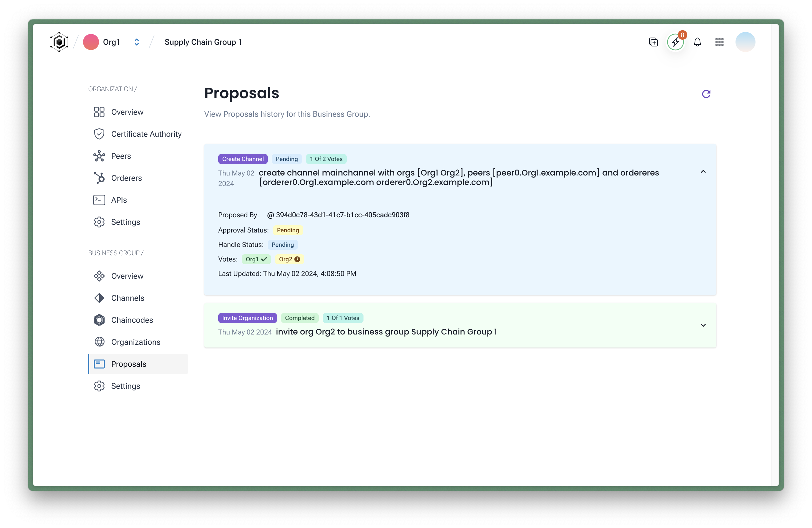Click the Organizations icon in sidebar
The image size is (812, 528).
pos(99,341)
